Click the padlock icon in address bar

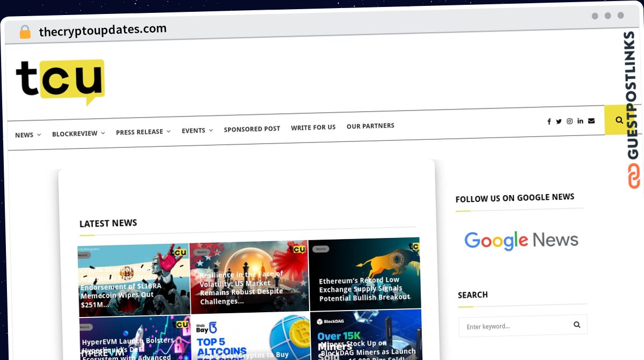[25, 32]
